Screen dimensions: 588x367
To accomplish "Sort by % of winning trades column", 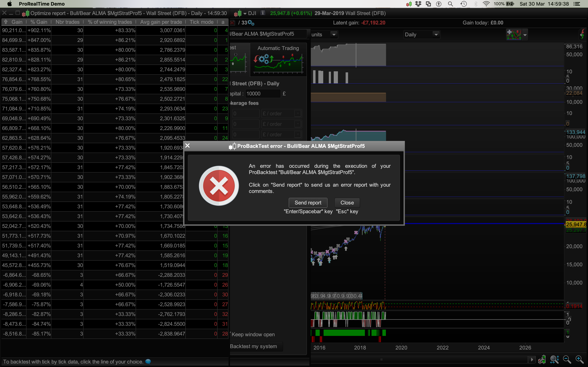I will pos(110,22).
